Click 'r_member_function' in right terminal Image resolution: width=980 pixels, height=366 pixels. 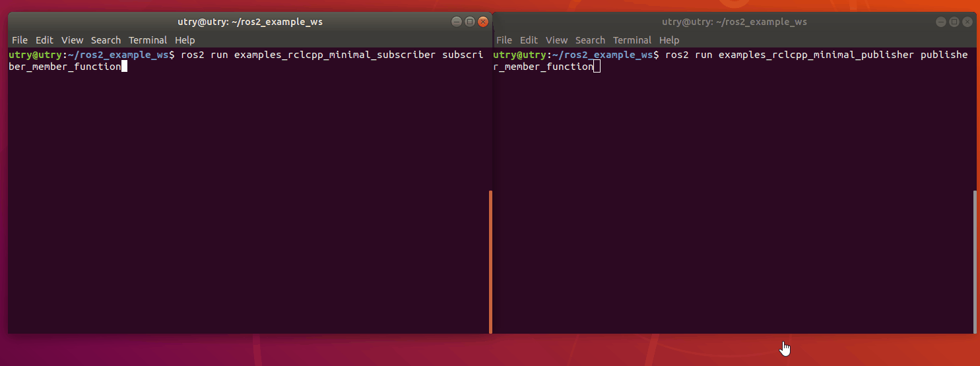pyautogui.click(x=543, y=67)
